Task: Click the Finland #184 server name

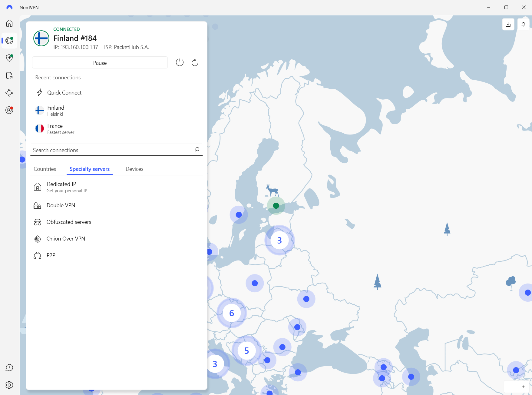Action: tap(75, 38)
